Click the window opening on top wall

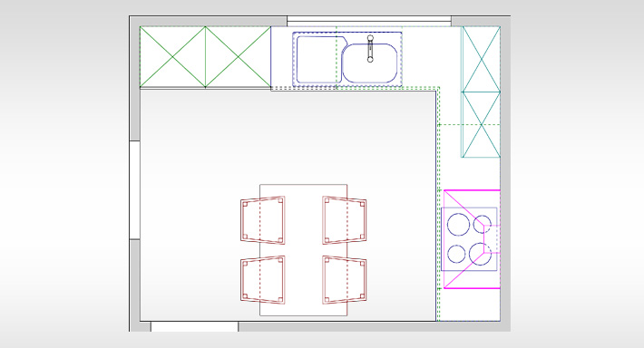click(x=369, y=21)
